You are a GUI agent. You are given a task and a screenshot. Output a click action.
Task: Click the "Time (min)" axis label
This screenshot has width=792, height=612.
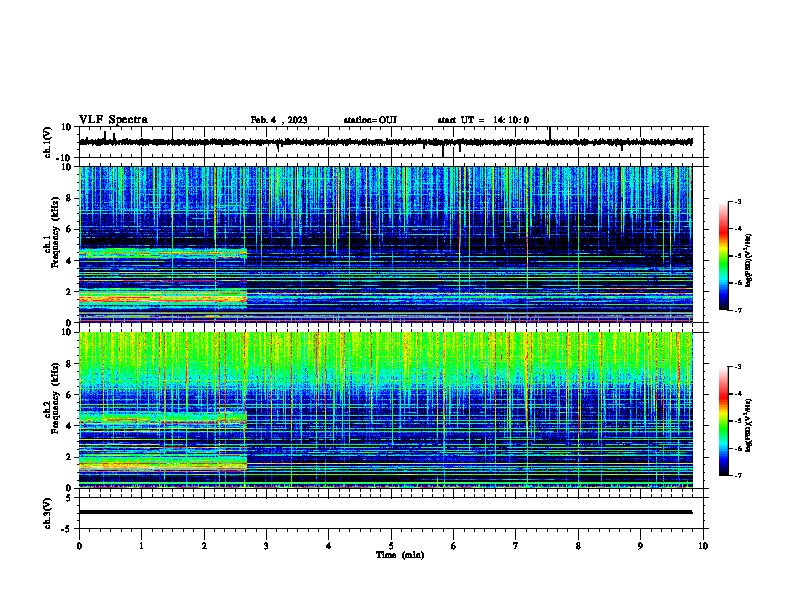(x=400, y=555)
